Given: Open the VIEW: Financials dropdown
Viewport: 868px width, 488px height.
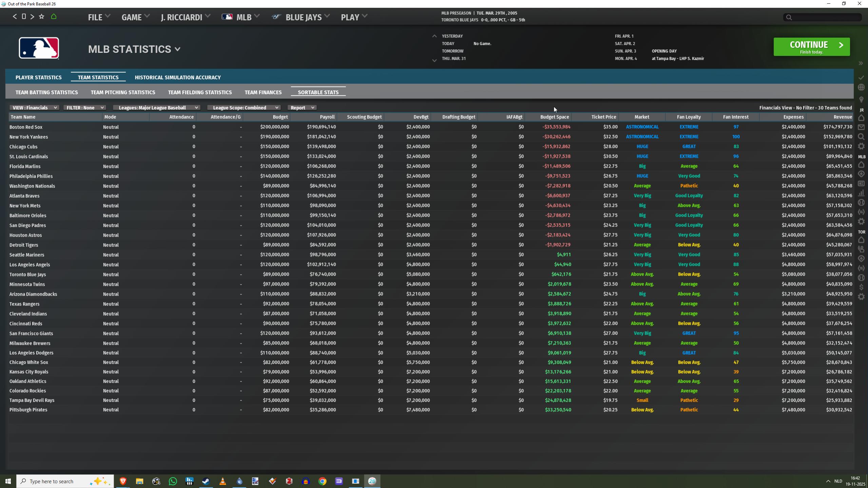Looking at the screenshot, I should [34, 108].
